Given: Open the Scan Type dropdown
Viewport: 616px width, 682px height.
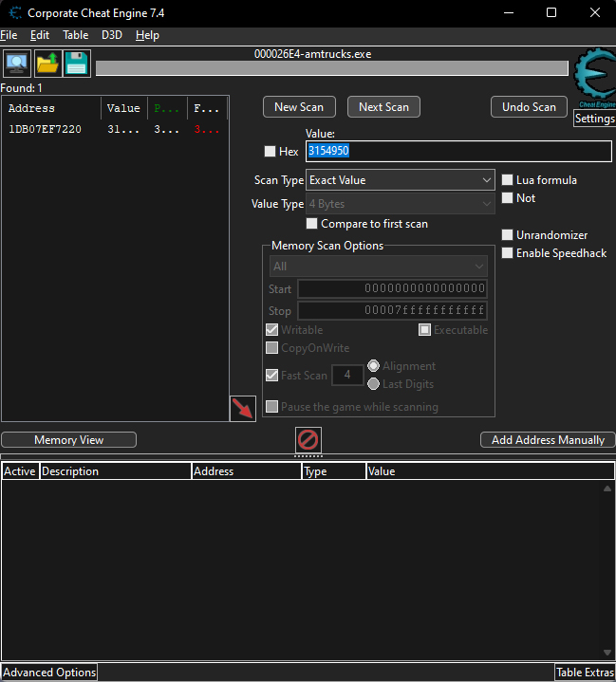Looking at the screenshot, I should coord(401,180).
